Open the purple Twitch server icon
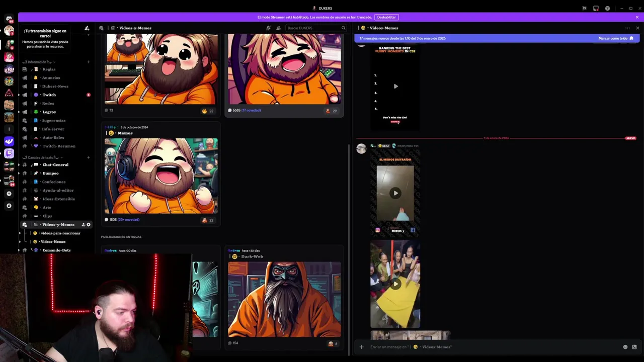The height and width of the screenshot is (362, 644). (9, 153)
